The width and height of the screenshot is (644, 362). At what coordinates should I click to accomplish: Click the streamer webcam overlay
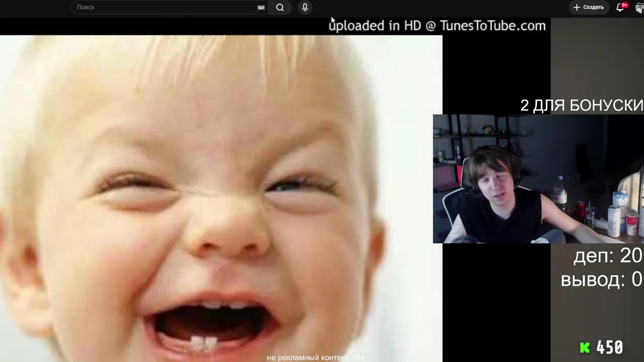point(538,179)
